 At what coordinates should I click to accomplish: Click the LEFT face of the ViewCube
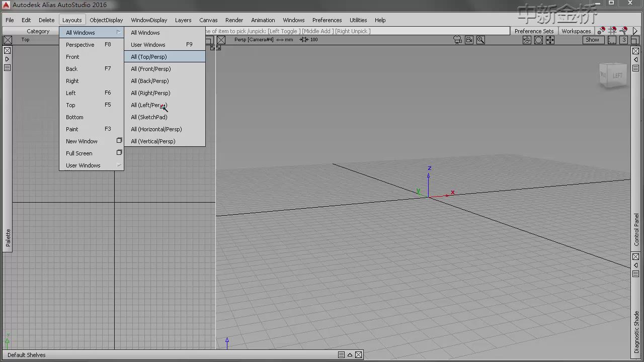point(618,76)
